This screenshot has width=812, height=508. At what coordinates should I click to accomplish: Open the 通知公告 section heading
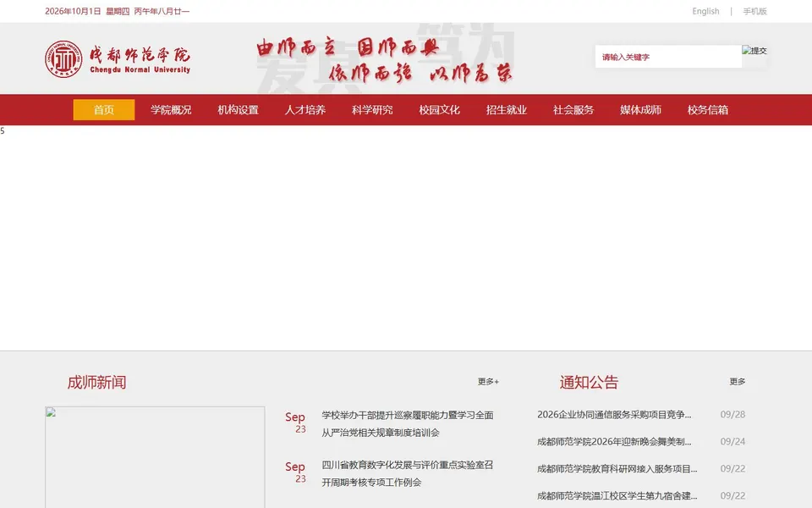pos(589,383)
